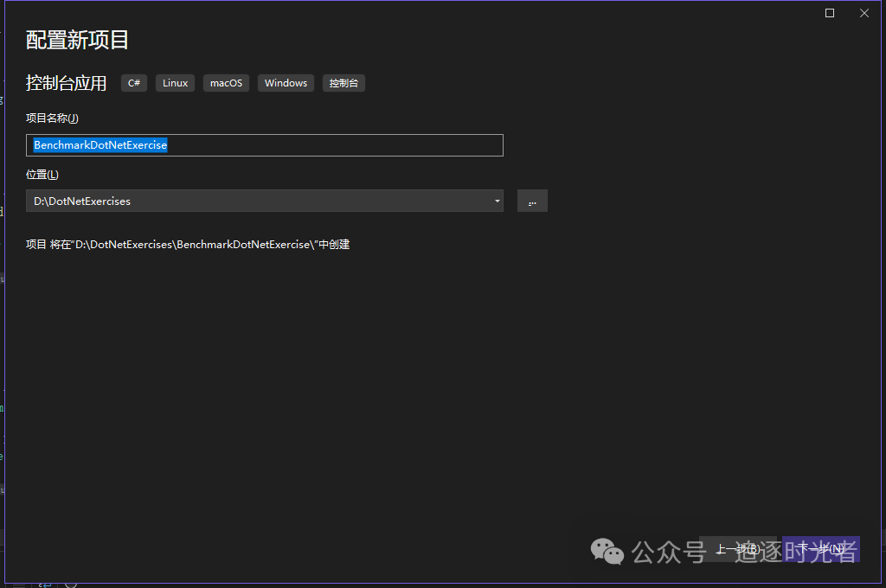
Task: Open the folder browse "..." button
Action: (x=532, y=200)
